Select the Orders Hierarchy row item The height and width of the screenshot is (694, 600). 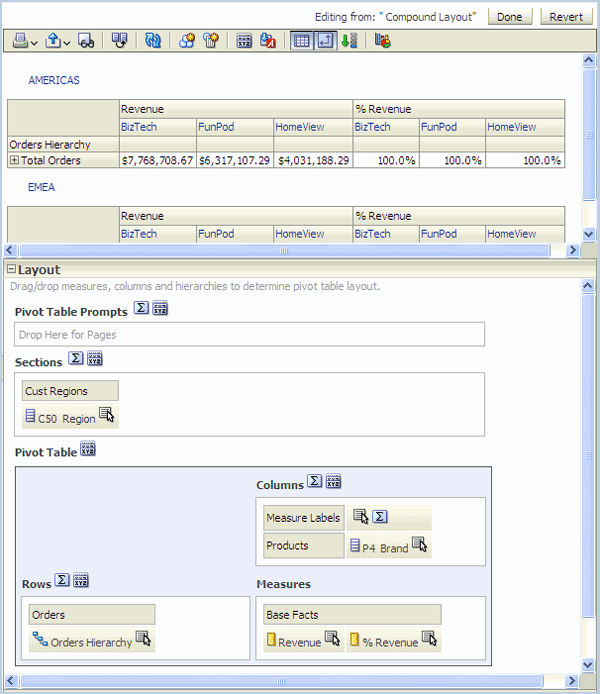[x=91, y=642]
